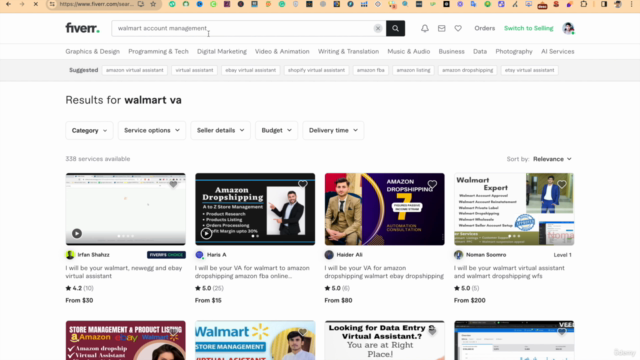The image size is (640, 360).
Task: Open seller Noman Soomro profile
Action: click(486, 255)
